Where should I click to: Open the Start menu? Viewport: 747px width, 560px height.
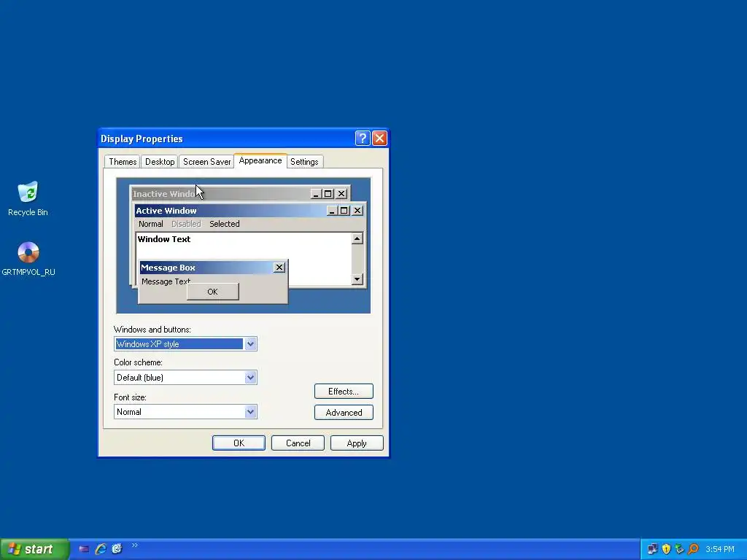pos(34,549)
